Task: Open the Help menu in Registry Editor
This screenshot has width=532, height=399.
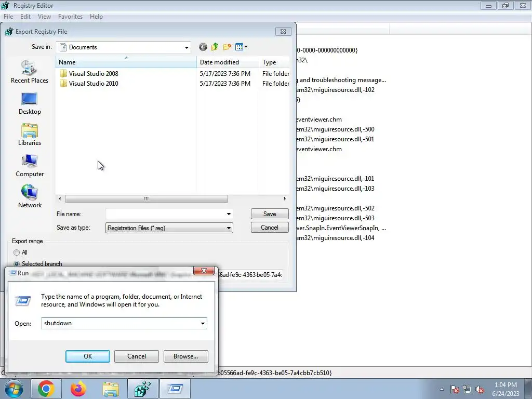Action: point(96,17)
